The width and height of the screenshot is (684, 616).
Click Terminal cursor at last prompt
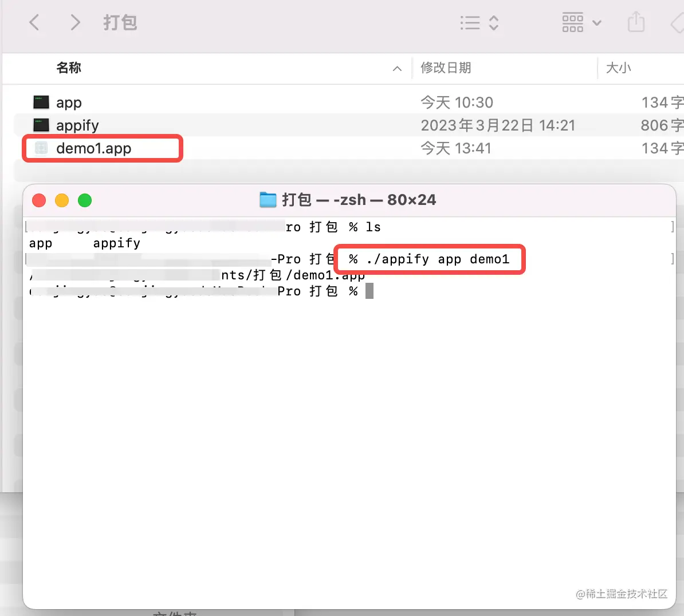coord(369,291)
